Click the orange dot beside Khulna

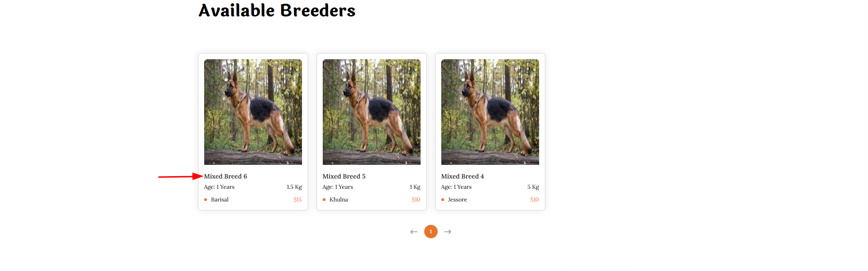click(x=324, y=200)
